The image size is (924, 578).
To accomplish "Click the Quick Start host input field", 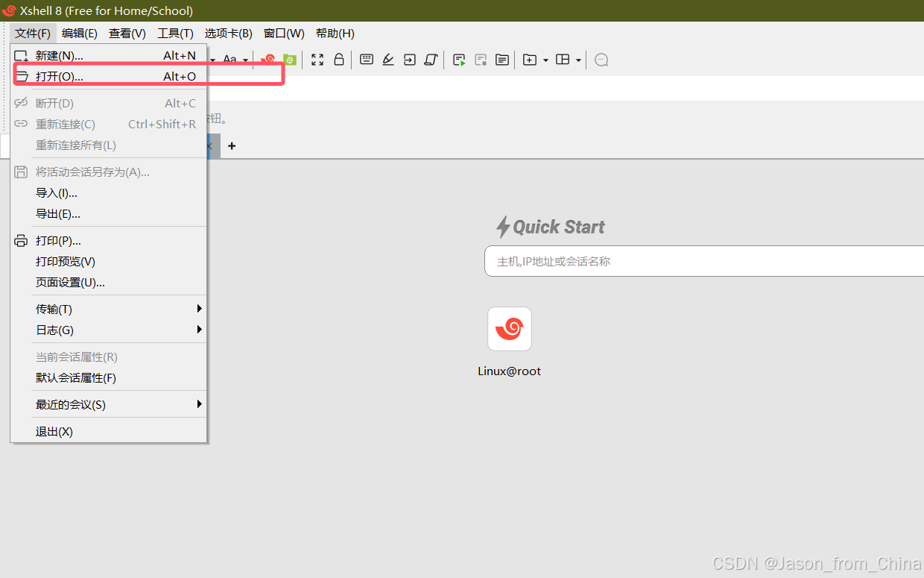I will pos(704,262).
